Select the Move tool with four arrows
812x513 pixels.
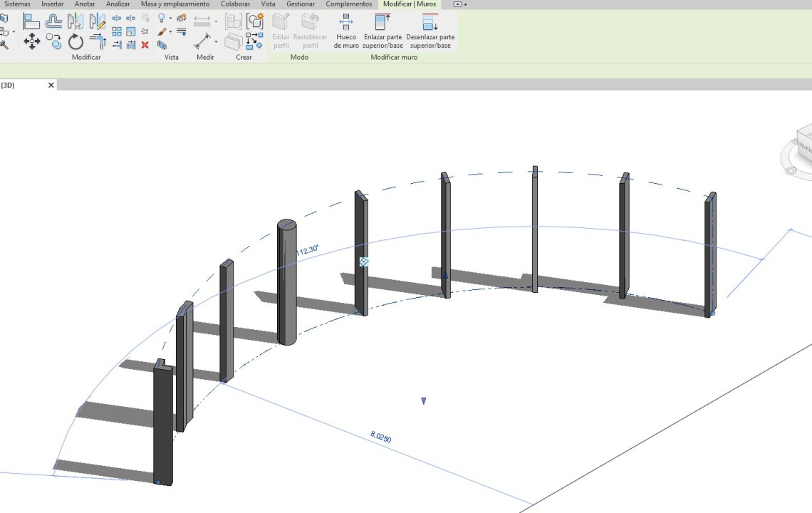(31, 41)
